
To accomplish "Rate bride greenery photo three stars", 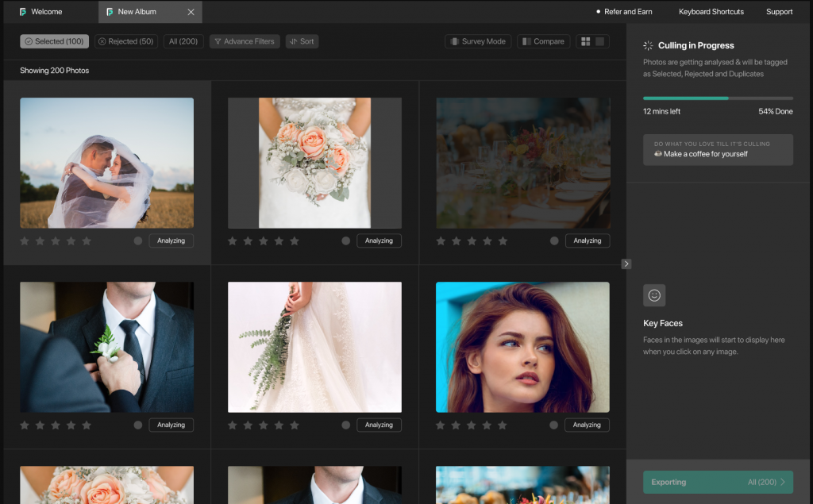I will [x=264, y=425].
